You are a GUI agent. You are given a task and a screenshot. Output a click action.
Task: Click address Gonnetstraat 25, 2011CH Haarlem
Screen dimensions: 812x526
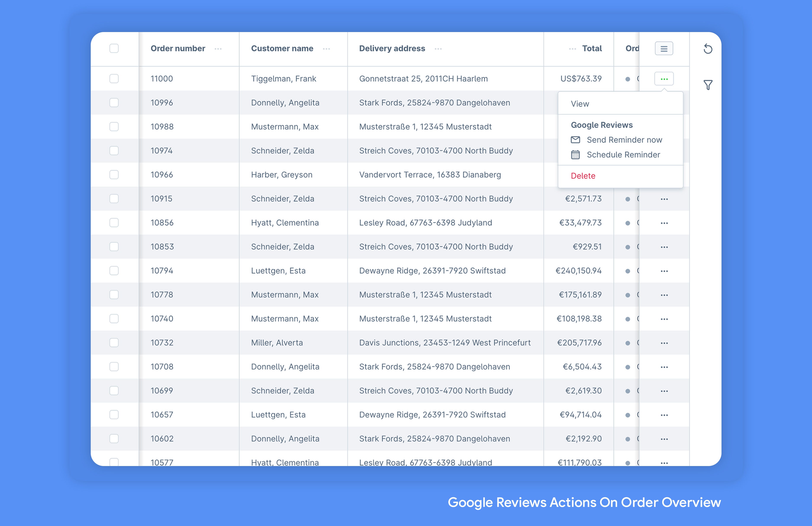click(423, 78)
